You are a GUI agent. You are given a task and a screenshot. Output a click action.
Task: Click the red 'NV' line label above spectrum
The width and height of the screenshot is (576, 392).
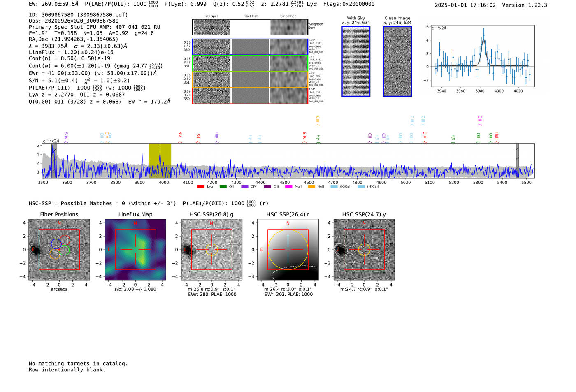point(180,135)
